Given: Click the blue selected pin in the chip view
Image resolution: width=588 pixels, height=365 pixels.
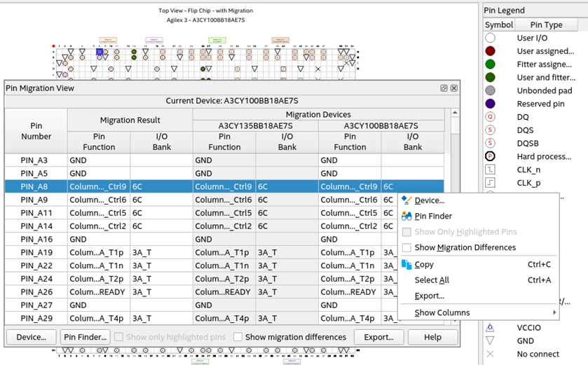Looking at the screenshot, I should [100, 52].
